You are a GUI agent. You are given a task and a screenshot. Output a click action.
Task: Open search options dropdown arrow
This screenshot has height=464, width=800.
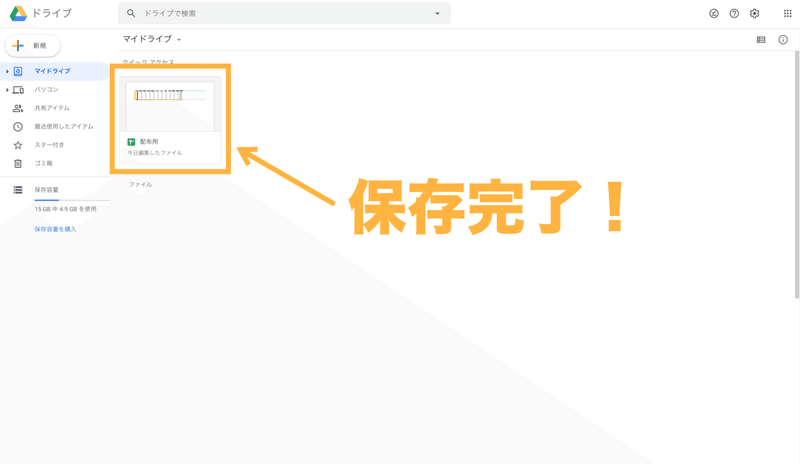click(437, 13)
